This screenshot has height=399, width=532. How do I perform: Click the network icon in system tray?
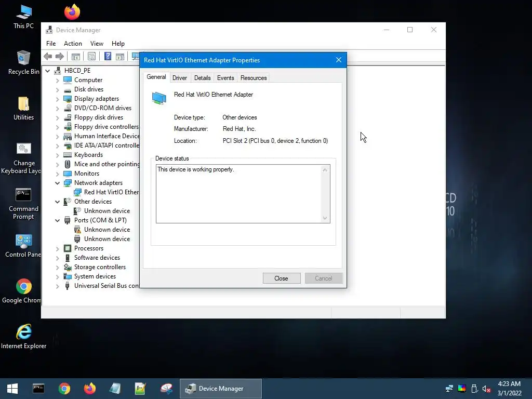coord(449,389)
